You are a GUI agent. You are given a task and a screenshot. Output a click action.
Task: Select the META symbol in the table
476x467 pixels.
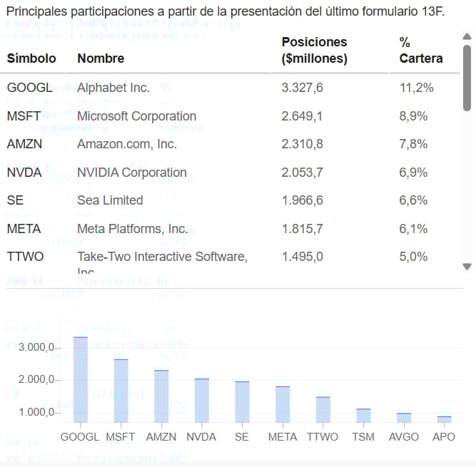[24, 229]
